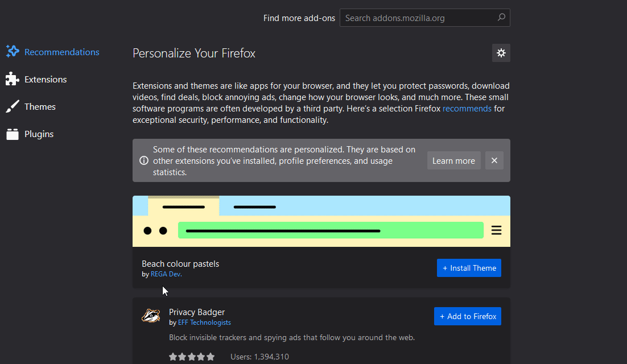The image size is (627, 364).
Task: Click the Privacy Badger extension title
Action: point(197,312)
